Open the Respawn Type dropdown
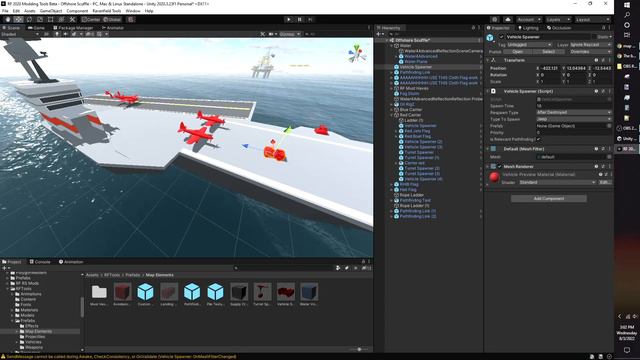Image resolution: width=640 pixels, height=360 pixels. tap(573, 112)
